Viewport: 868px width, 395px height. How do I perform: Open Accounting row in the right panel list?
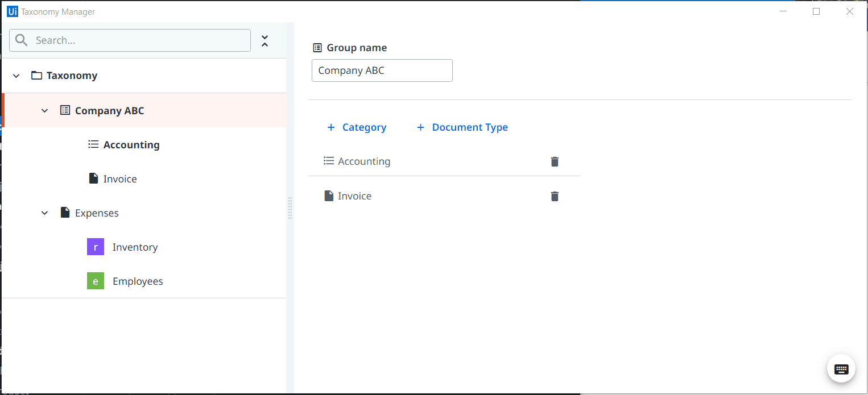click(x=364, y=161)
